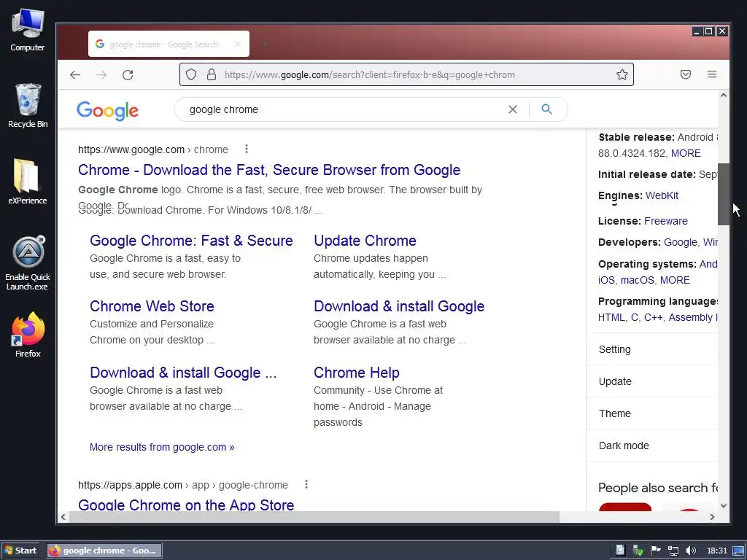Screen dimensions: 747x560
Task: Open the iOS operating system link
Action: (606, 280)
